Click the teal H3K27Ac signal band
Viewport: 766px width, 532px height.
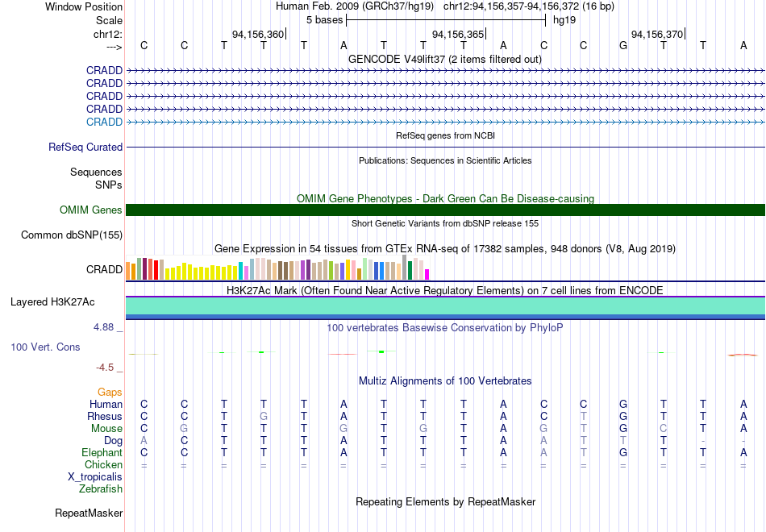click(x=446, y=305)
